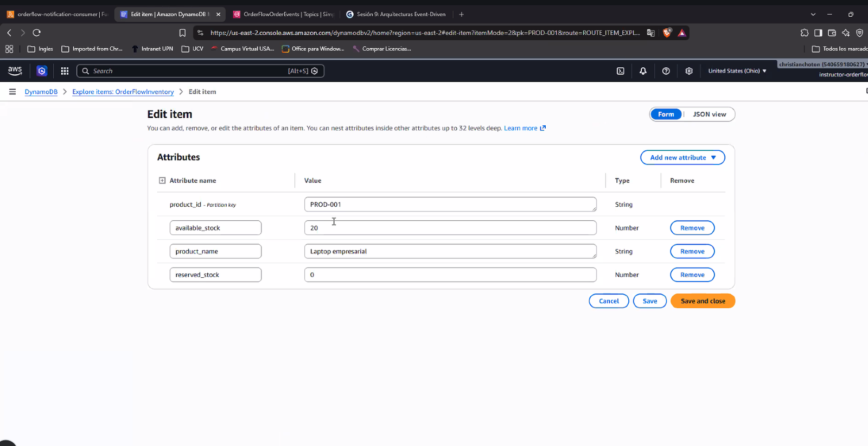Open the Brave wallet icon
The width and height of the screenshot is (868, 446).
point(832,33)
